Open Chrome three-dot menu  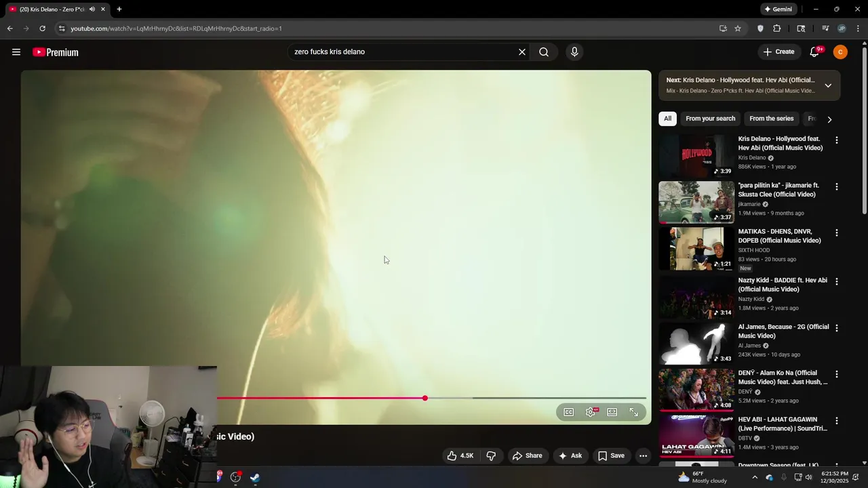tap(858, 28)
